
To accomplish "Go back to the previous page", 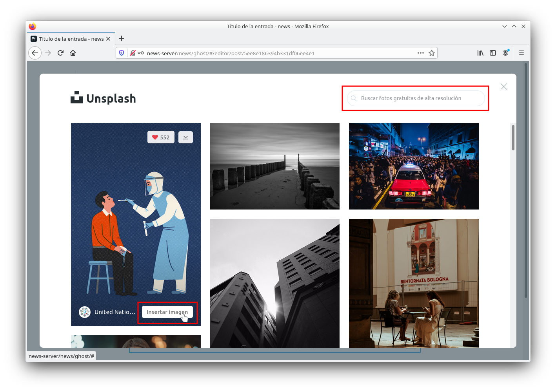I will 35,53.
